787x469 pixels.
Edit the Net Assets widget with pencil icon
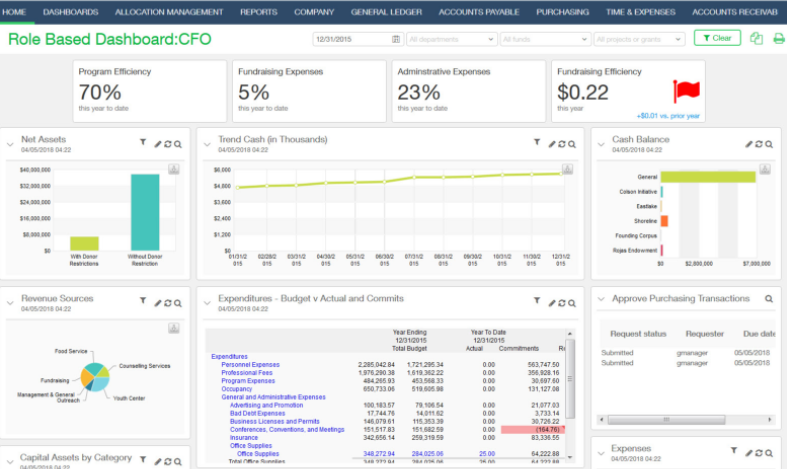pyautogui.click(x=158, y=144)
